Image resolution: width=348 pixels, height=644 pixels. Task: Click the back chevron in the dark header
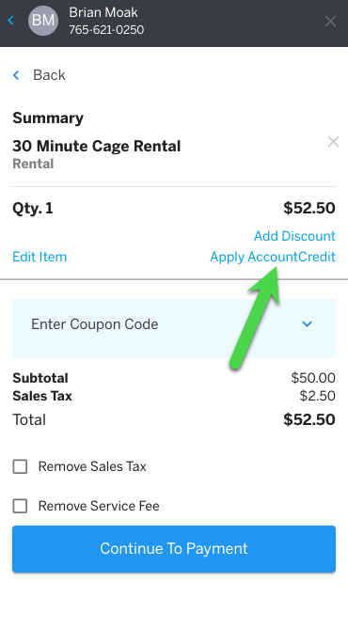click(x=11, y=20)
